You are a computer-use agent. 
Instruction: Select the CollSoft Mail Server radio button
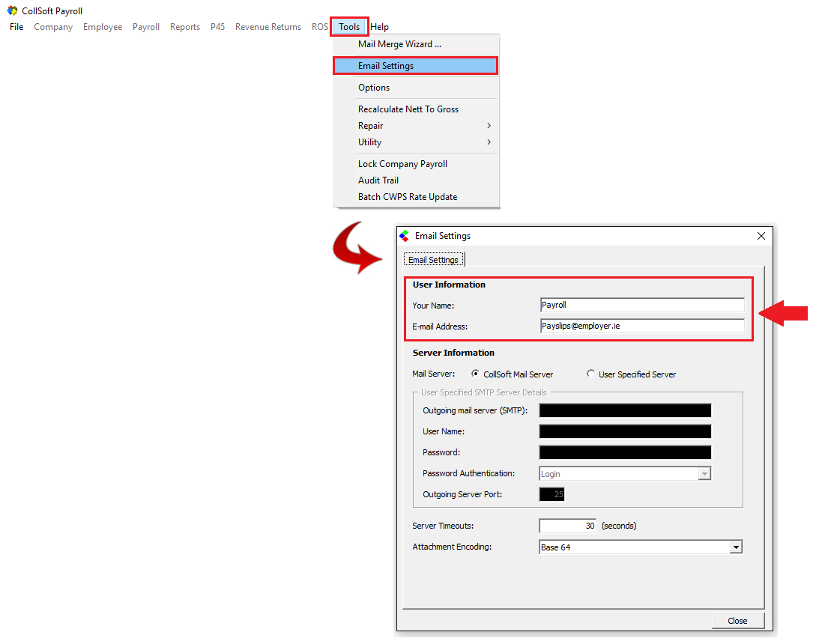(476, 374)
